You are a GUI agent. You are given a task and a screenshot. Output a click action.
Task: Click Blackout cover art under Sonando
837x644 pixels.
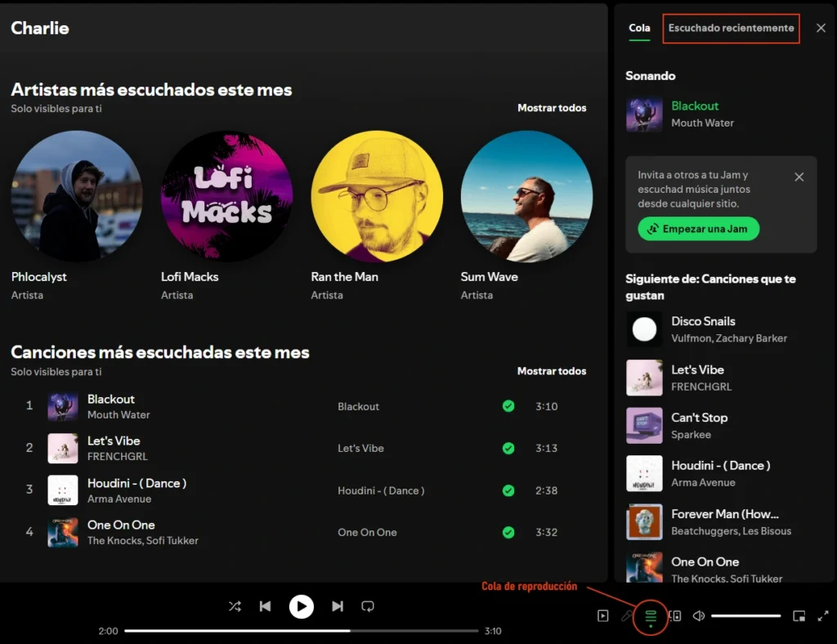click(x=644, y=114)
